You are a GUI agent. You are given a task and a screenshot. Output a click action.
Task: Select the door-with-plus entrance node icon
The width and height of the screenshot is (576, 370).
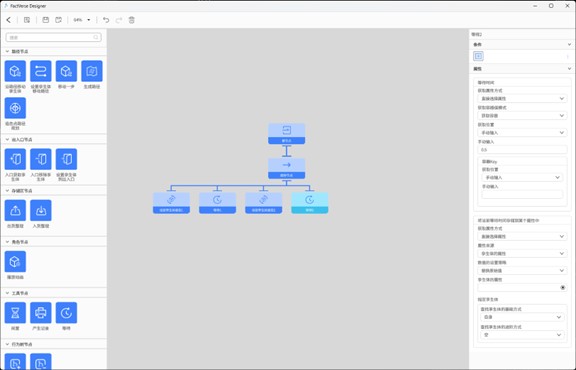pos(15,159)
